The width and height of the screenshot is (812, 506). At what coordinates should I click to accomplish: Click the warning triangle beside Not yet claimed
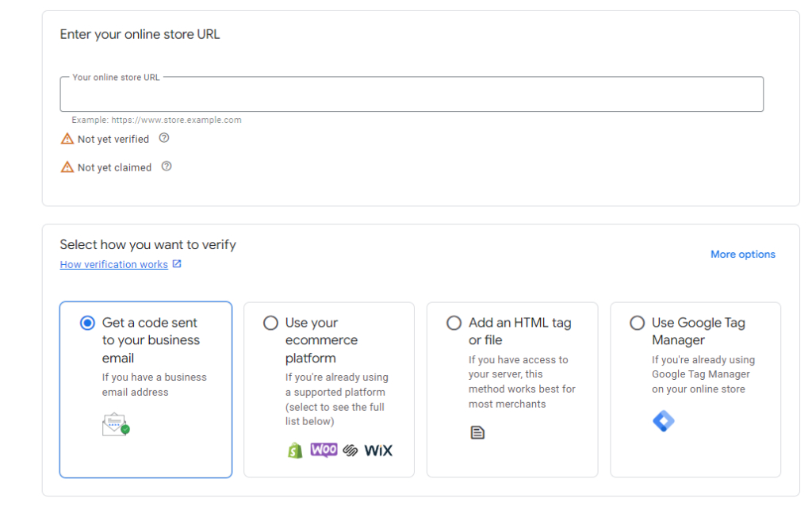tap(67, 167)
